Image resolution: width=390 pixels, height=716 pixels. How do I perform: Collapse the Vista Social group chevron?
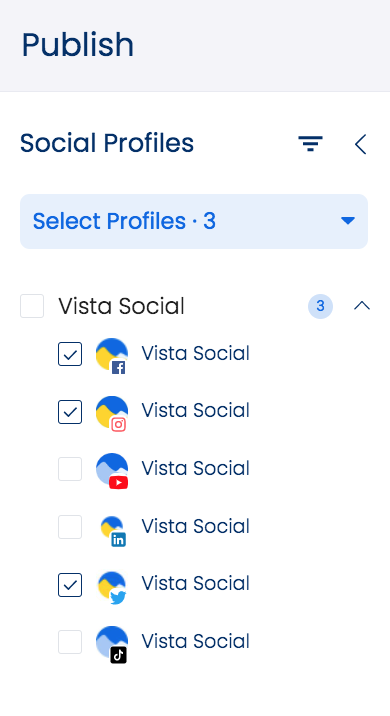362,306
